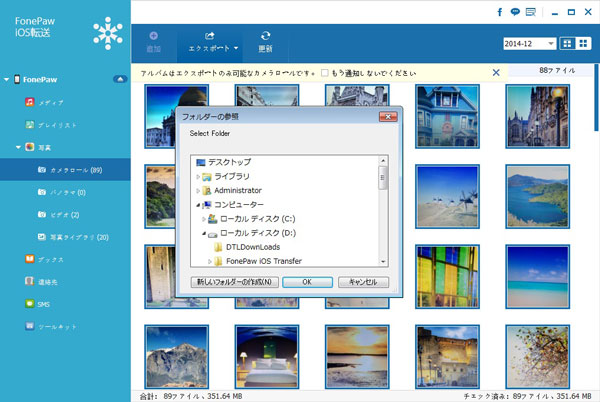Open the Facebook share icon
The width and height of the screenshot is (600, 402).
[500, 12]
